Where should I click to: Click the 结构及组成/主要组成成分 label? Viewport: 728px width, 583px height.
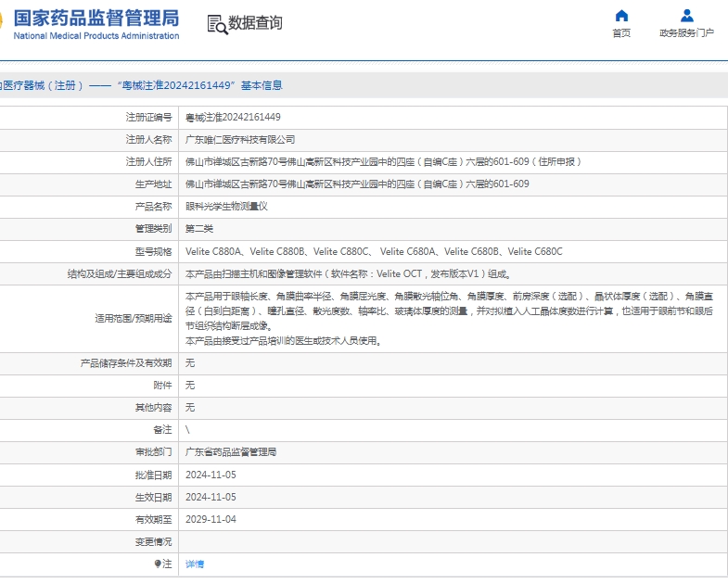click(x=120, y=273)
